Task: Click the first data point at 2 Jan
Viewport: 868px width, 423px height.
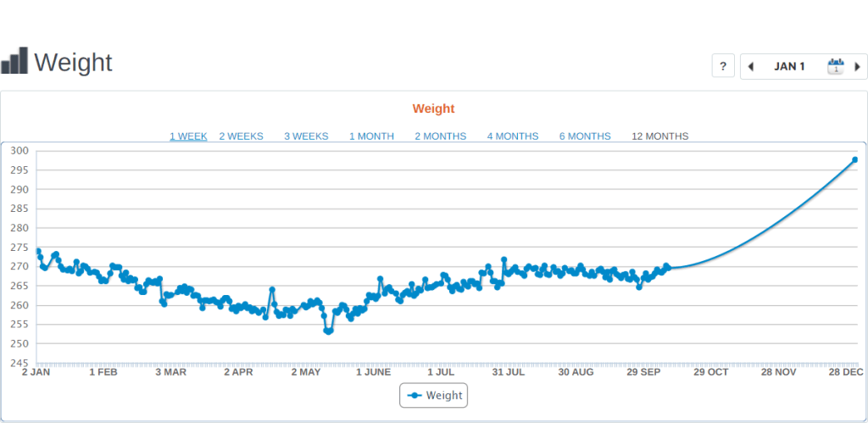Action: coord(37,251)
